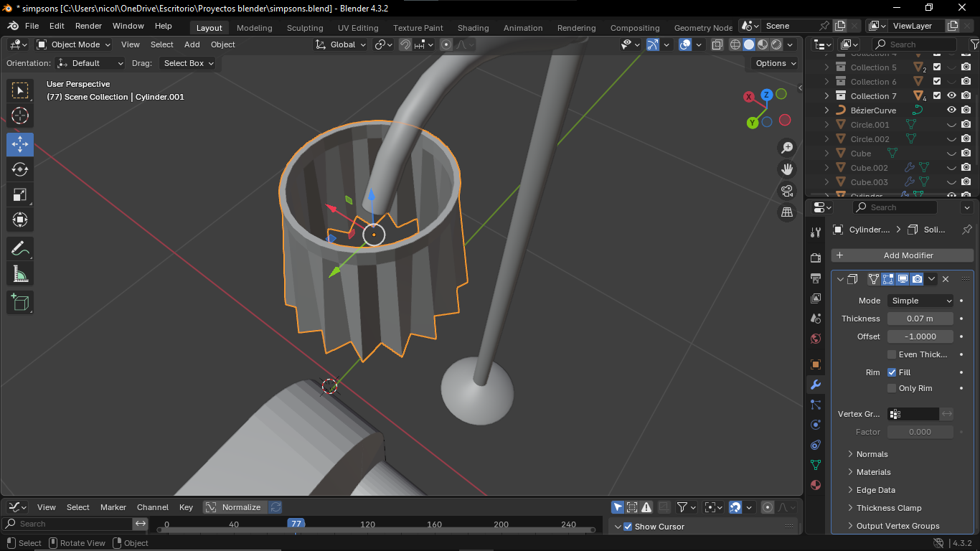Open the Global orientation dropdown
The height and width of the screenshot is (551, 980).
341,44
